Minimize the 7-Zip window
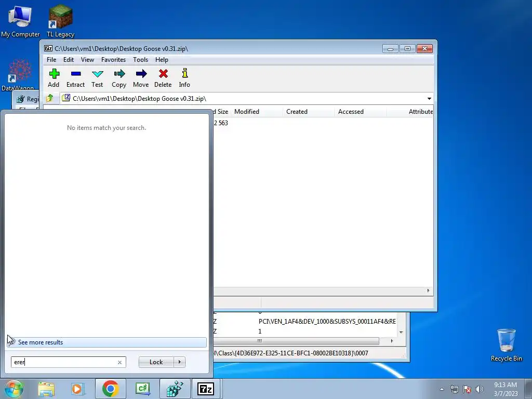Viewport: 532px width, 399px height. click(x=390, y=49)
